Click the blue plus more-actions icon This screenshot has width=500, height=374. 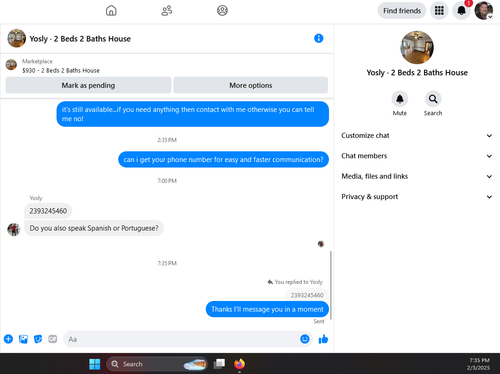(8, 339)
